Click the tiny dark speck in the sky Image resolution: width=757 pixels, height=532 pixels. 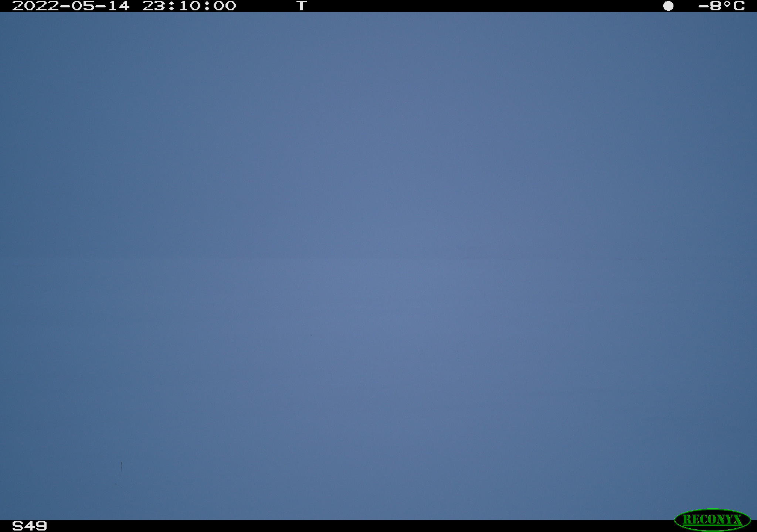311,335
